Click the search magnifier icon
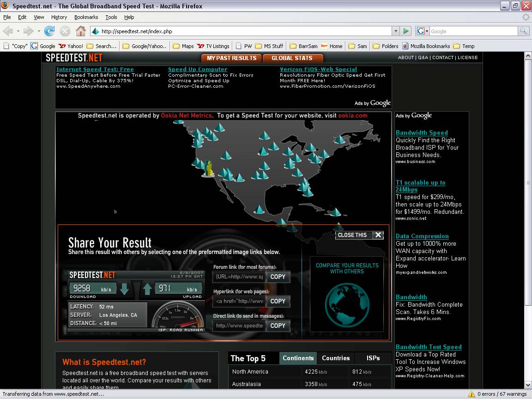Screen dimensions: 532x399 [x=523, y=31]
